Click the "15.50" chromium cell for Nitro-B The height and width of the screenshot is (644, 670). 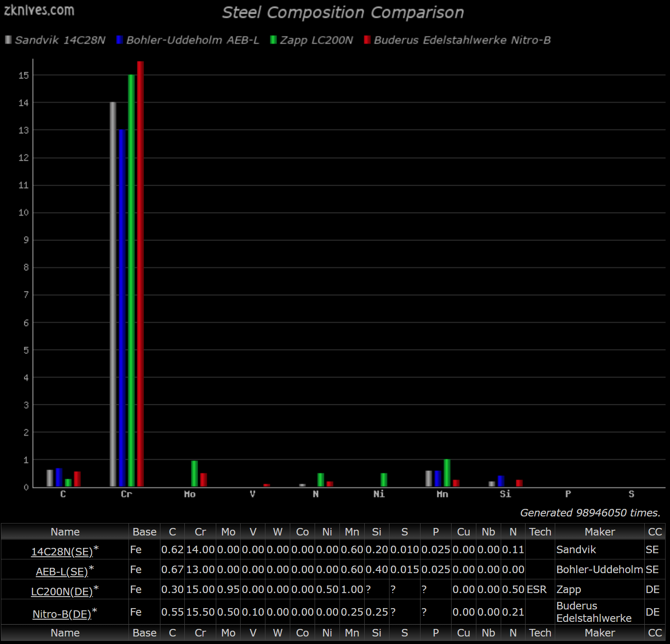coord(200,612)
